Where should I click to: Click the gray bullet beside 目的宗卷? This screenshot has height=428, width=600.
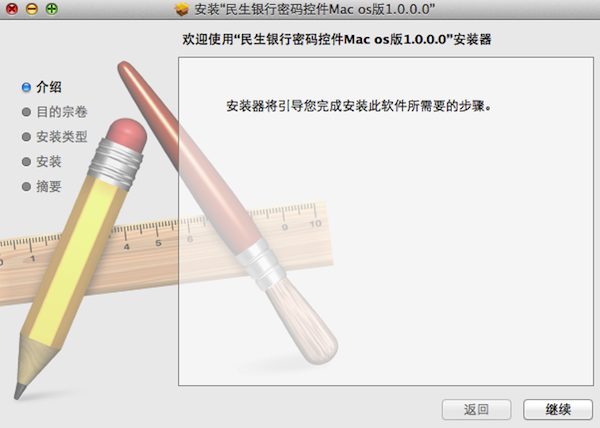point(26,112)
